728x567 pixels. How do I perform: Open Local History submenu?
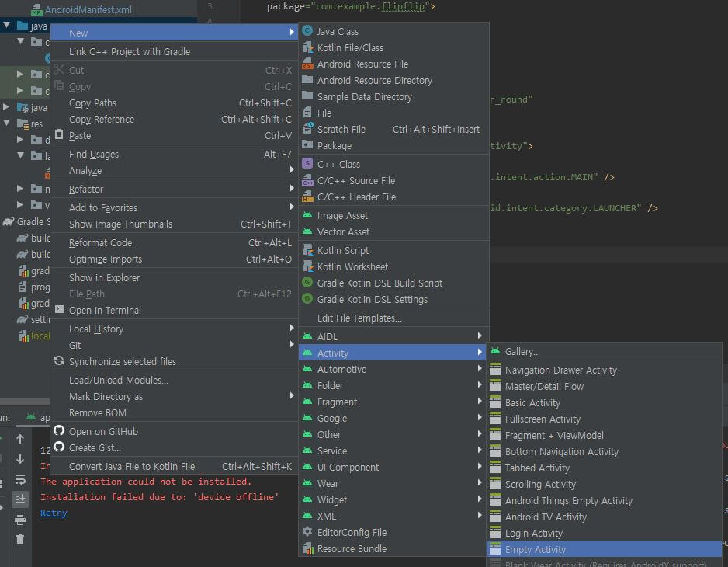point(174,329)
